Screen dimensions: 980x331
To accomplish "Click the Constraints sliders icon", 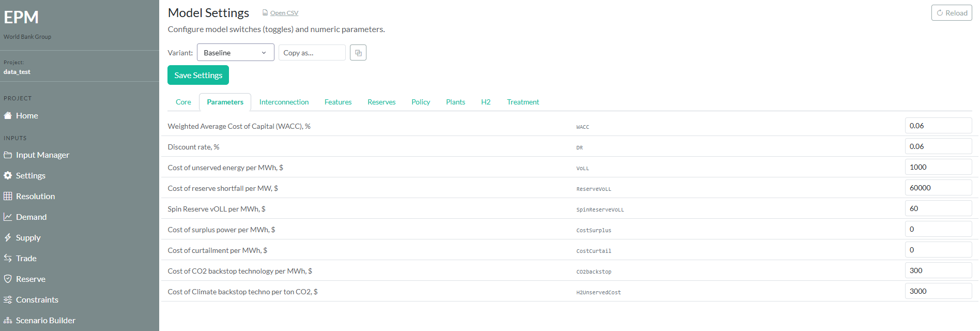I will (8, 300).
